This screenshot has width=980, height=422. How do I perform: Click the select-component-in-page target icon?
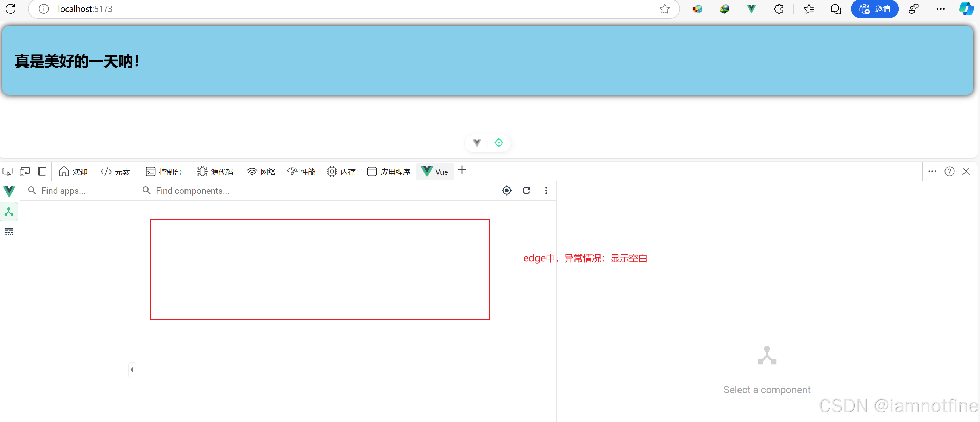click(506, 191)
